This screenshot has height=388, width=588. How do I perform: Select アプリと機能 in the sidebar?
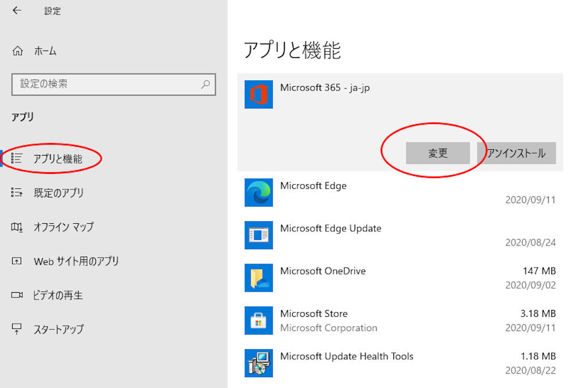57,159
